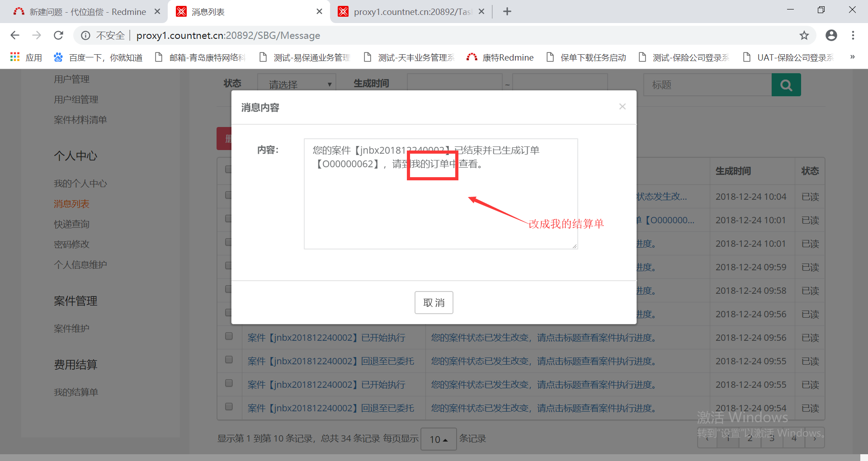The height and width of the screenshot is (461, 868).
Task: Open Chrome three-dot menu
Action: [853, 35]
